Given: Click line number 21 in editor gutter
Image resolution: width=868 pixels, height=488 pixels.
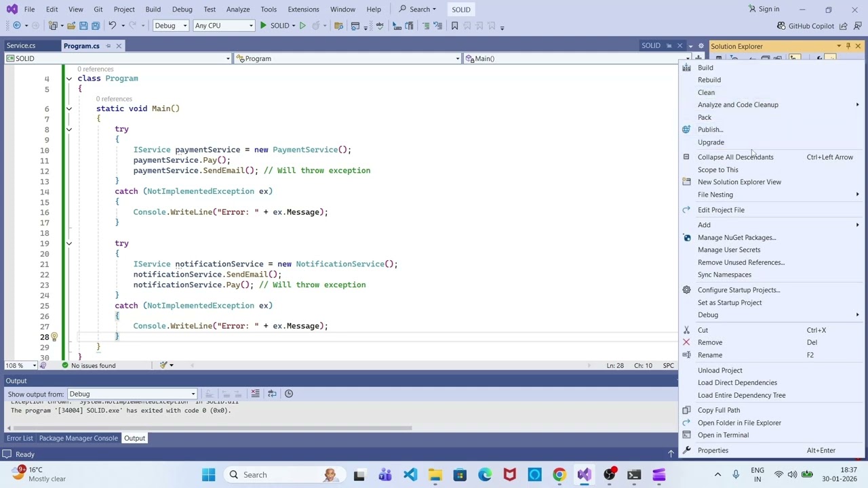Looking at the screenshot, I should [44, 264].
